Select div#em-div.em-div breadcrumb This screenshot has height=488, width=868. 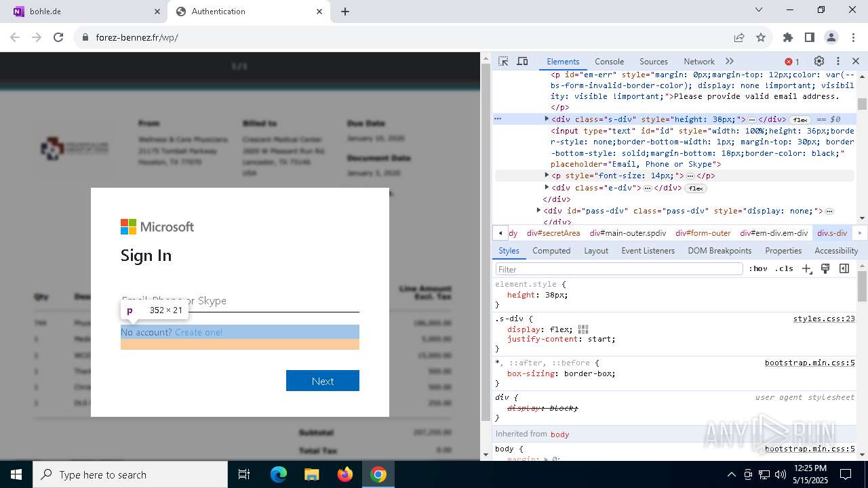(x=774, y=233)
